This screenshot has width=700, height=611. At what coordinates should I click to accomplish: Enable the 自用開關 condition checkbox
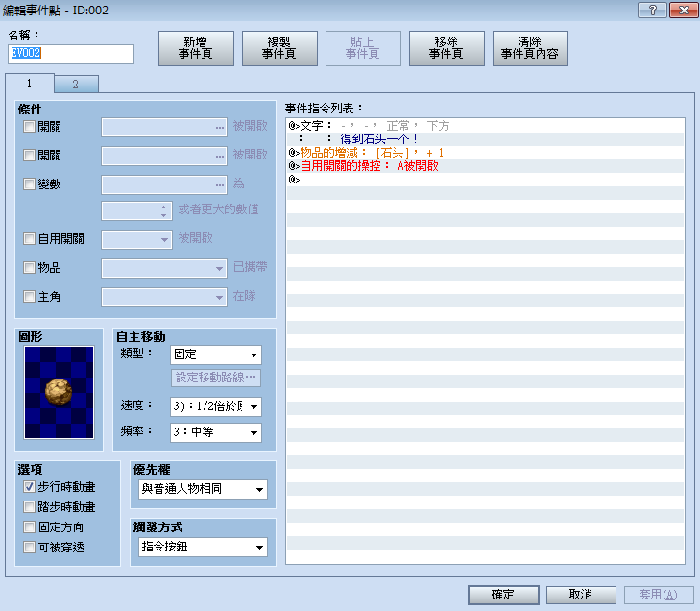29,238
